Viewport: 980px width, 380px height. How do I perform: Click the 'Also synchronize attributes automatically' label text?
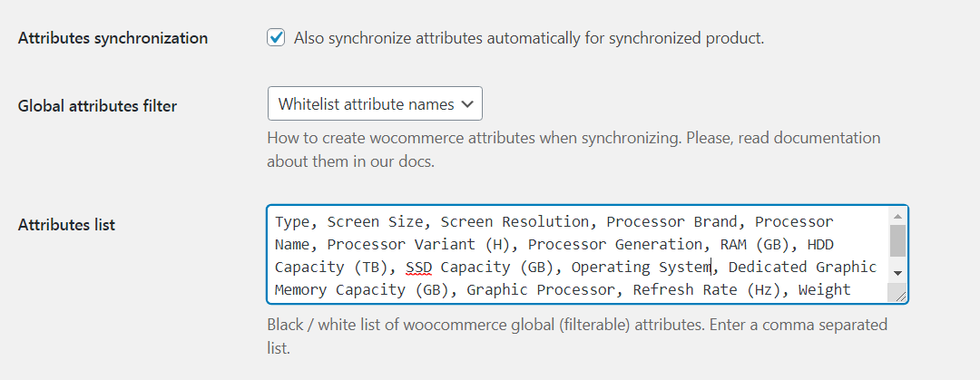529,38
